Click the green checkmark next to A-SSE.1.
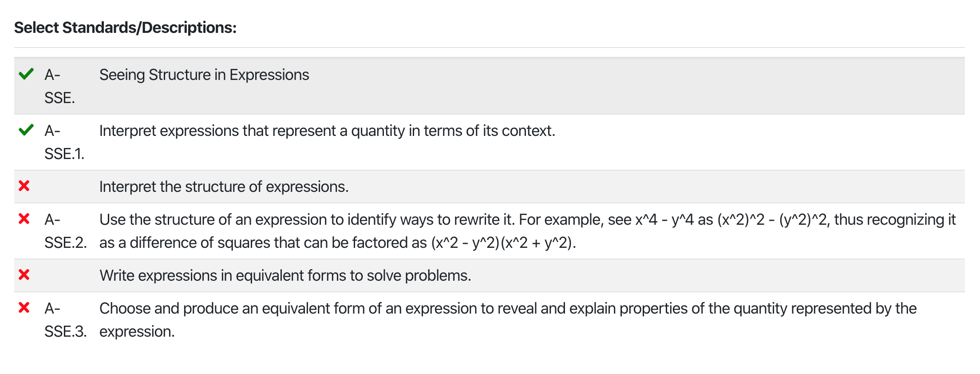The image size is (980, 374). pyautogui.click(x=26, y=130)
